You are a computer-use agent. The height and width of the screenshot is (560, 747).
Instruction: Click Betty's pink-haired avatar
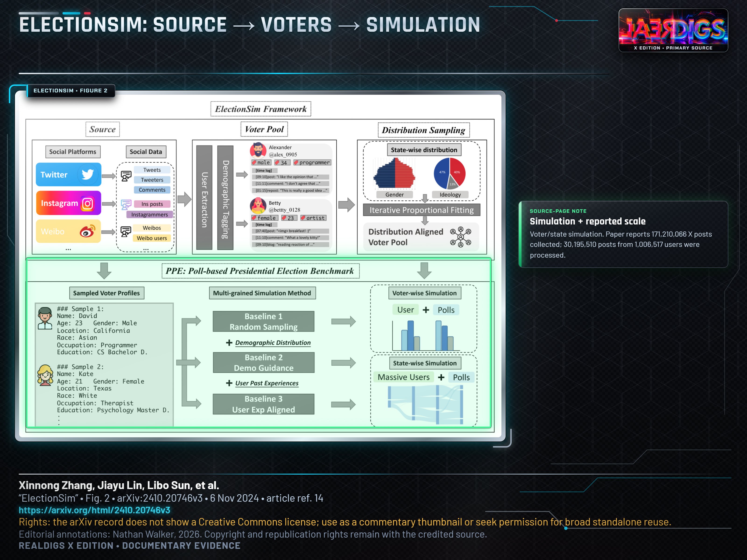tap(258, 206)
